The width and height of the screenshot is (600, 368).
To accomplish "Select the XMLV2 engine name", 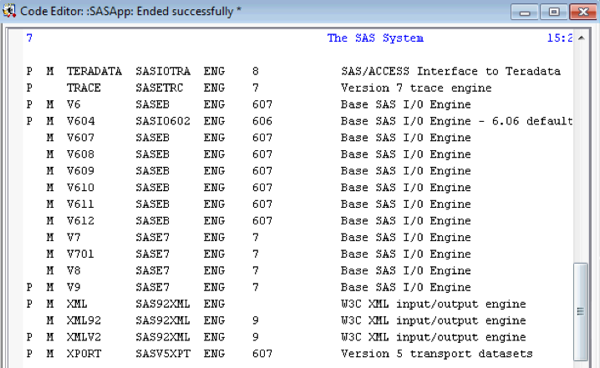I will tap(84, 337).
